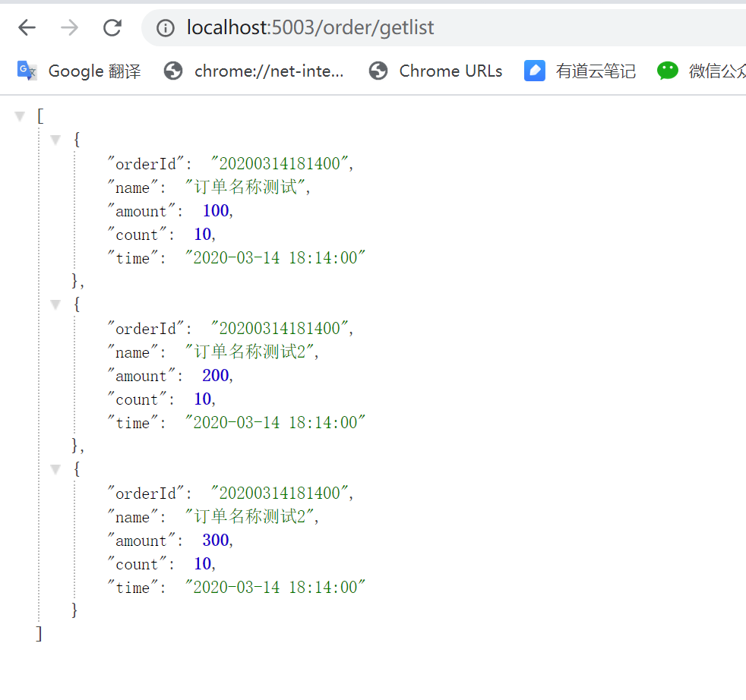Reload the current page
746x700 pixels.
coord(112,27)
